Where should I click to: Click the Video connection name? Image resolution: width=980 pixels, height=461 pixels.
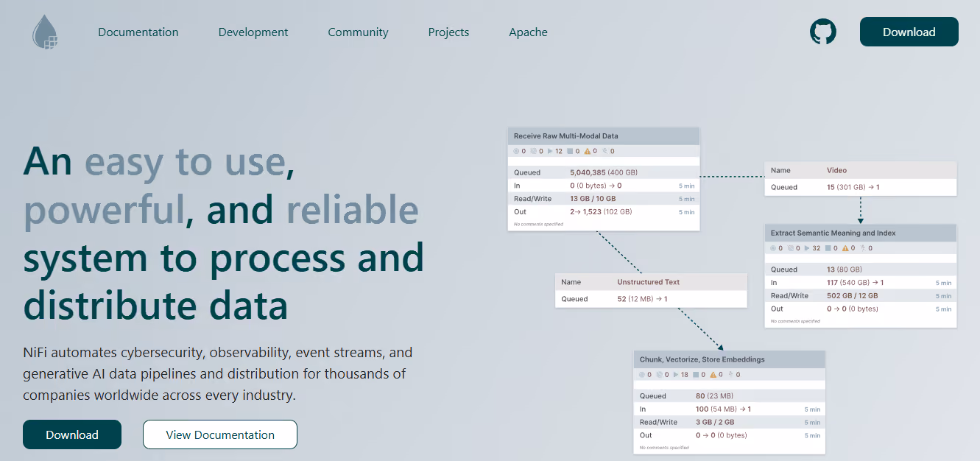tap(836, 170)
